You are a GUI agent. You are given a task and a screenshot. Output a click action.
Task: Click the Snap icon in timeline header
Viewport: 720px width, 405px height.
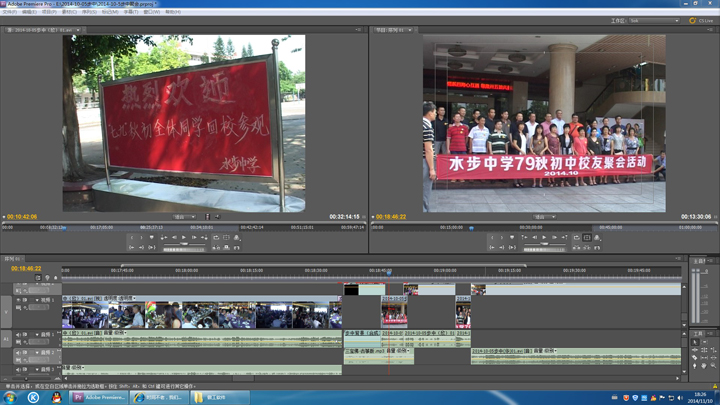[38, 278]
